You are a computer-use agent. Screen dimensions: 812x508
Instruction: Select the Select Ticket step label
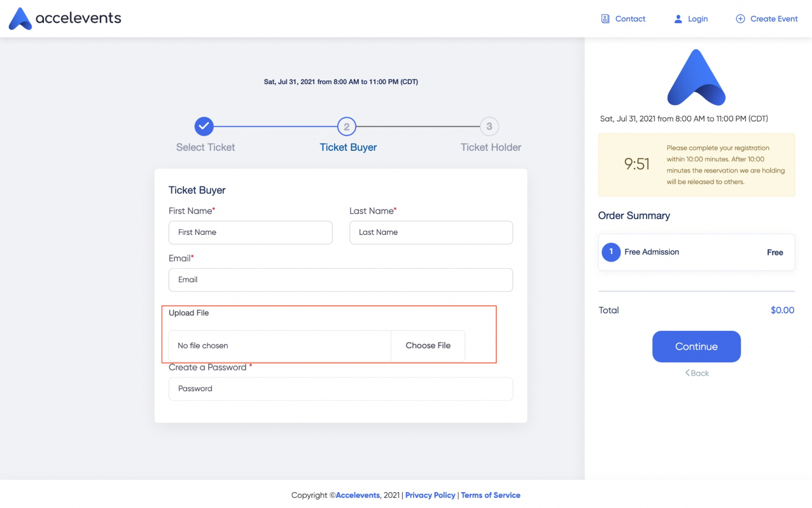[x=205, y=147]
